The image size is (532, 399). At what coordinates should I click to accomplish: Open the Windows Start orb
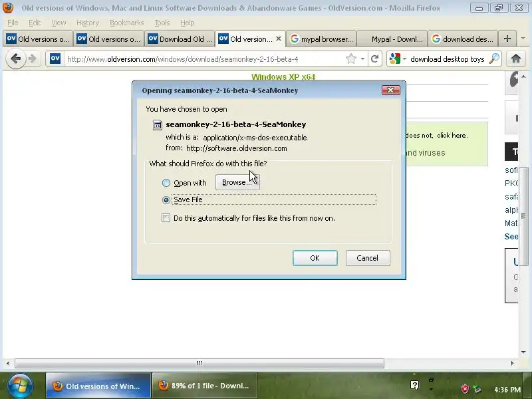coord(20,386)
